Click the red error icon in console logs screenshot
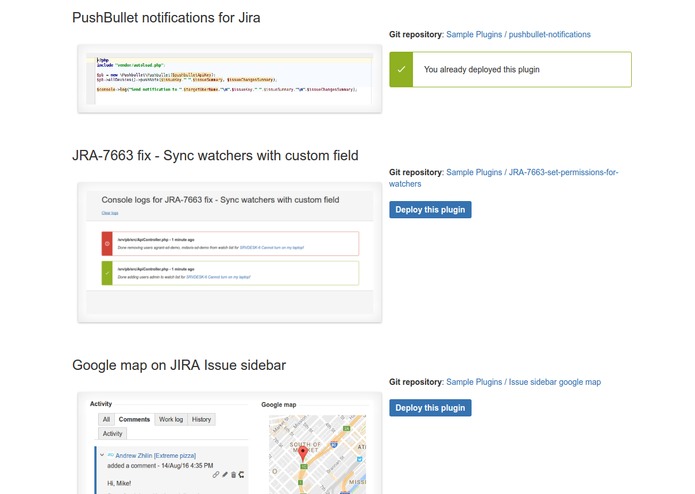 (x=107, y=244)
